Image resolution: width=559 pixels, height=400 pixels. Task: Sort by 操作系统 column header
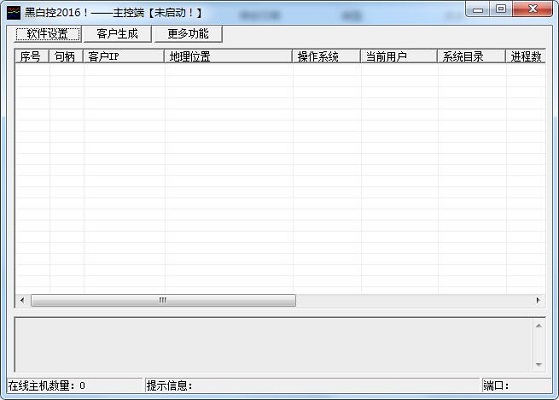pos(327,56)
